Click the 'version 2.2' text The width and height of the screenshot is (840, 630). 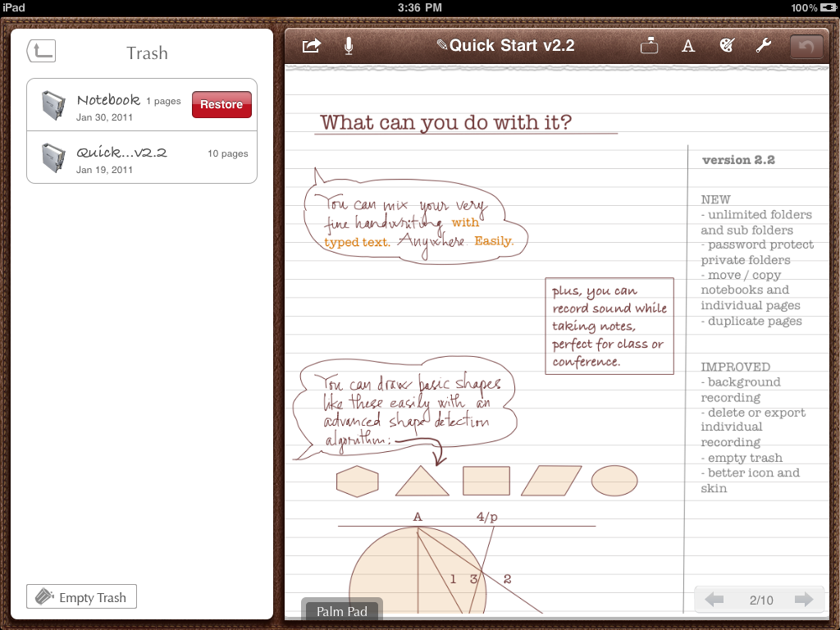point(738,160)
